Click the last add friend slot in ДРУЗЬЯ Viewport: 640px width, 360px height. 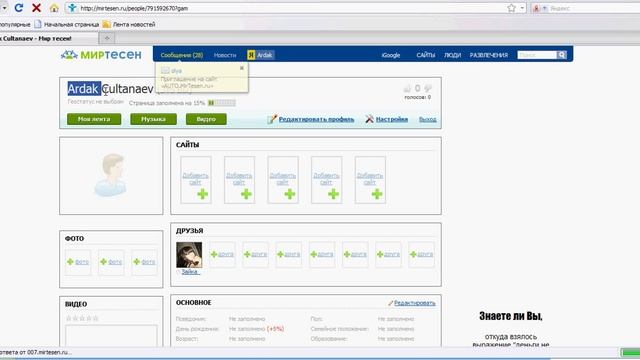(422, 254)
